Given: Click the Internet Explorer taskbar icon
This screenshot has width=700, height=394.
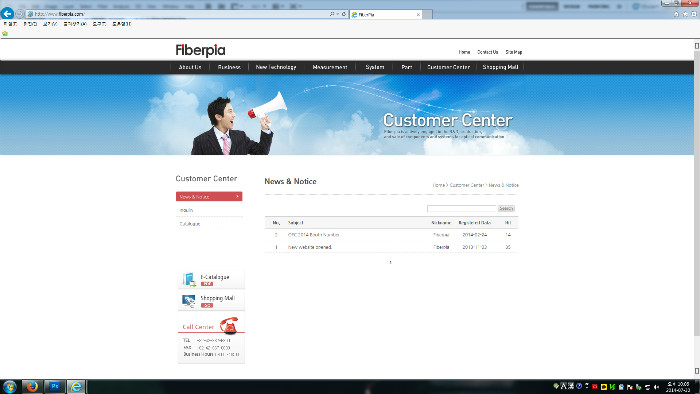Looking at the screenshot, I should click(76, 386).
